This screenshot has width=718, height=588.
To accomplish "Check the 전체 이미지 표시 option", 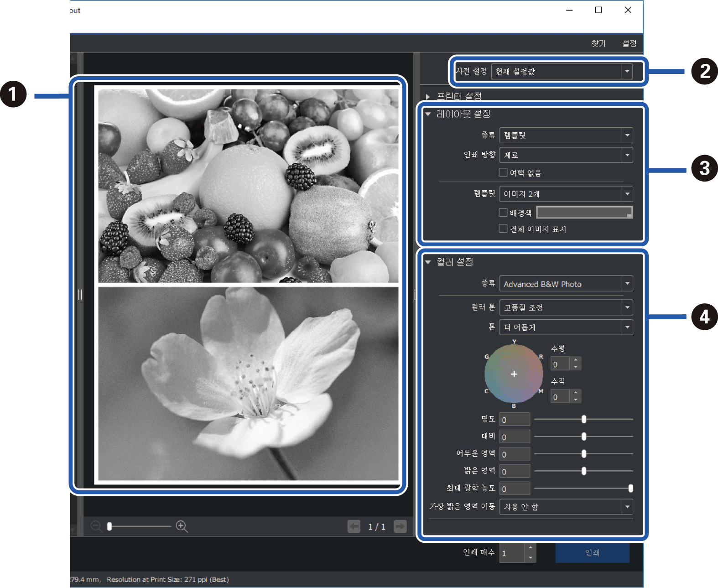I will [x=503, y=229].
